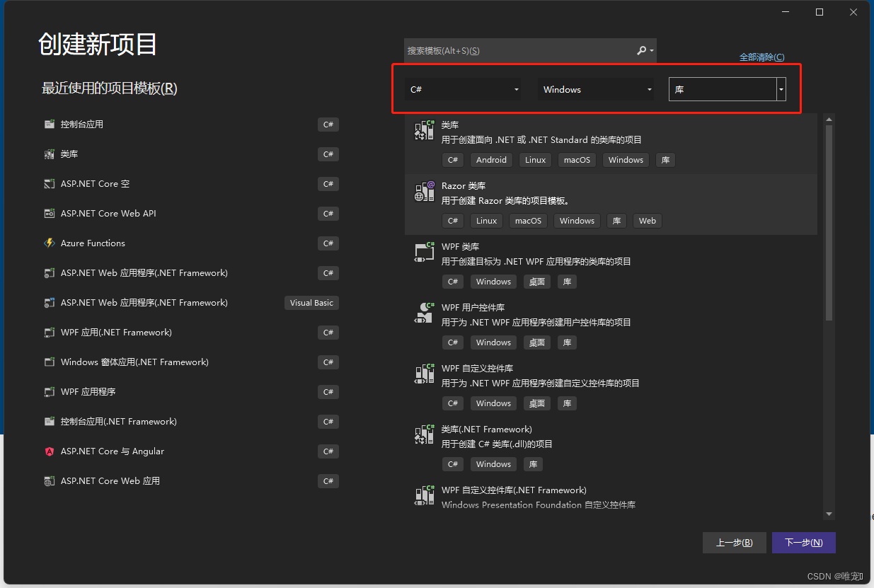Click the 下一步(N) button

804,543
